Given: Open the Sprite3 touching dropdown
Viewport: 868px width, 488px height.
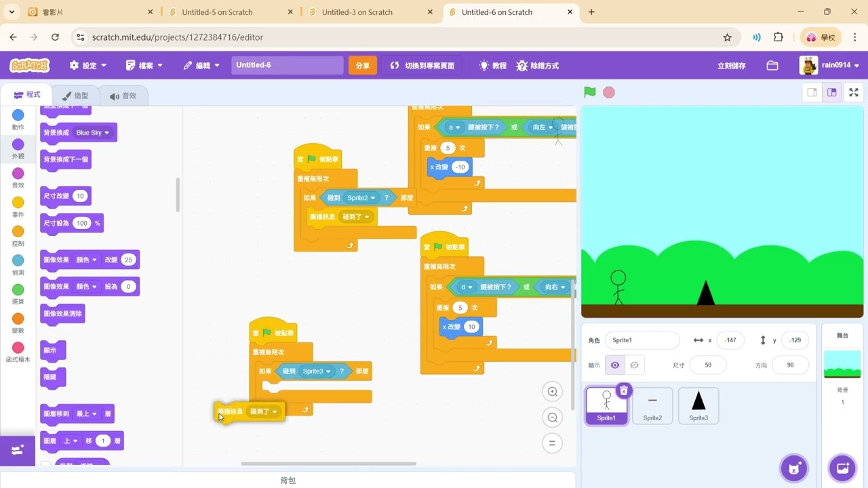Looking at the screenshot, I should click(316, 371).
